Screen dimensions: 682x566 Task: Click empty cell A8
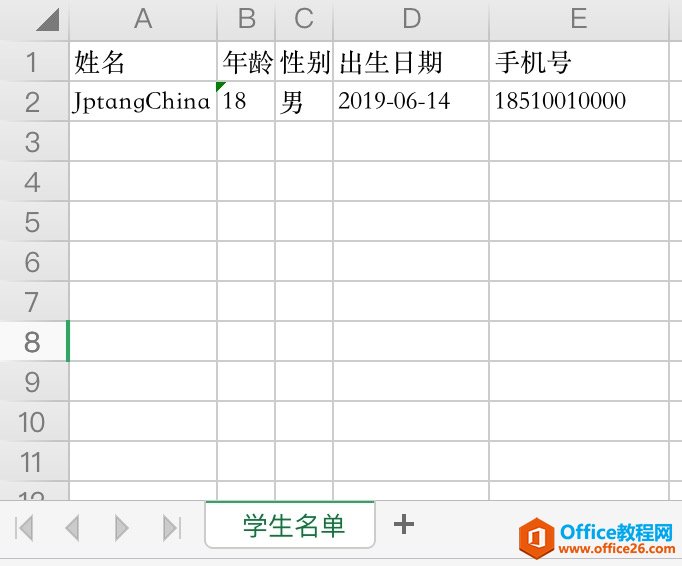pos(143,342)
